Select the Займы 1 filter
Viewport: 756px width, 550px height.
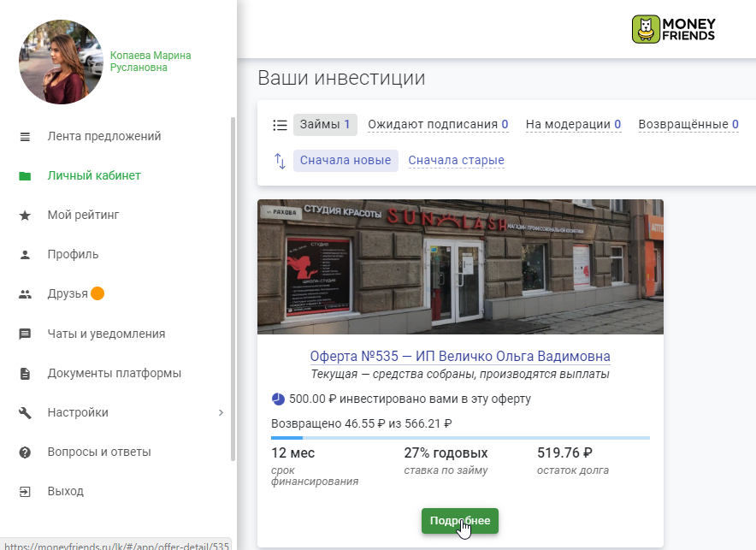[325, 125]
